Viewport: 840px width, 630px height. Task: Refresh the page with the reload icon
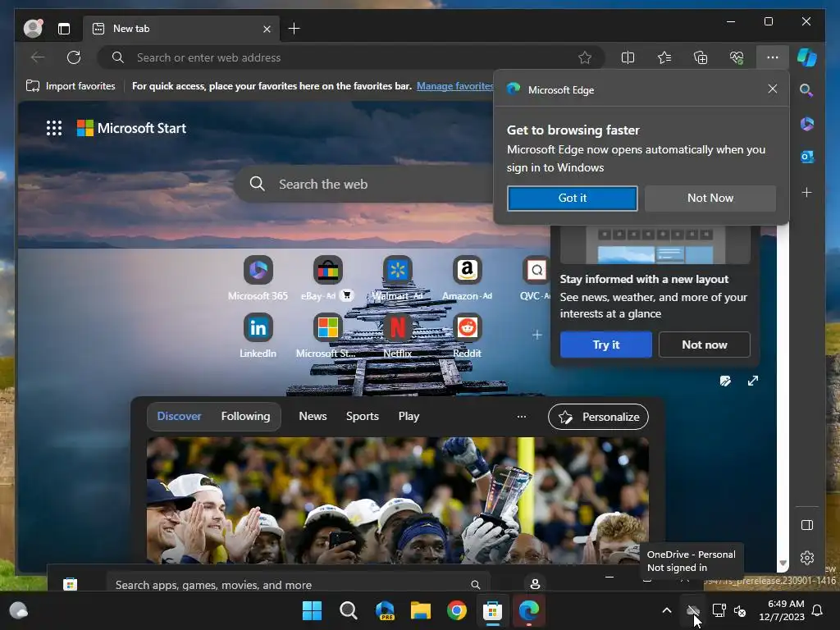(73, 57)
